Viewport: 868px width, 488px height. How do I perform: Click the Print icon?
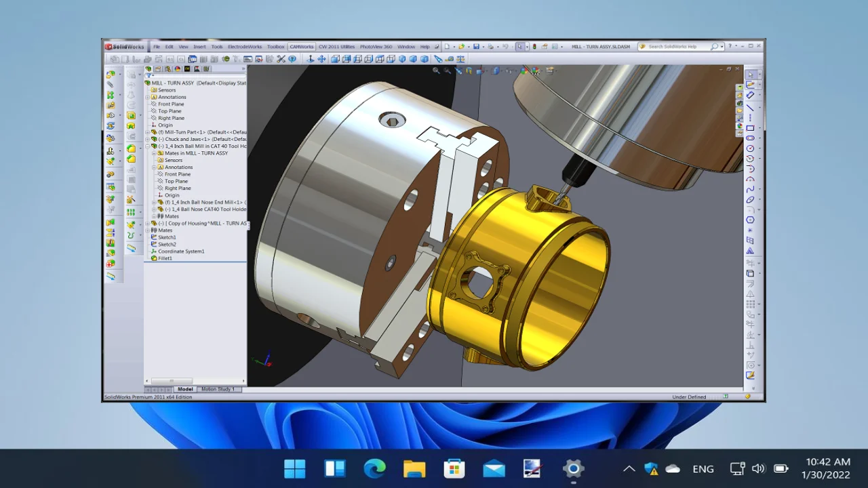[x=490, y=47]
